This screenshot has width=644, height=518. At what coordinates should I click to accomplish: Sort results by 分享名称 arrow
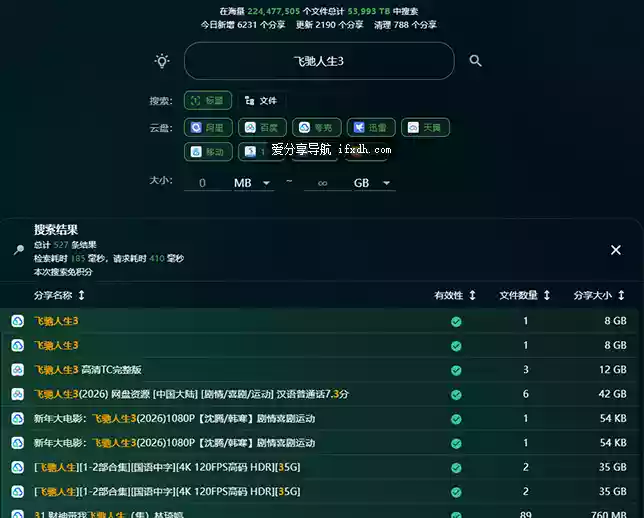tap(81, 295)
